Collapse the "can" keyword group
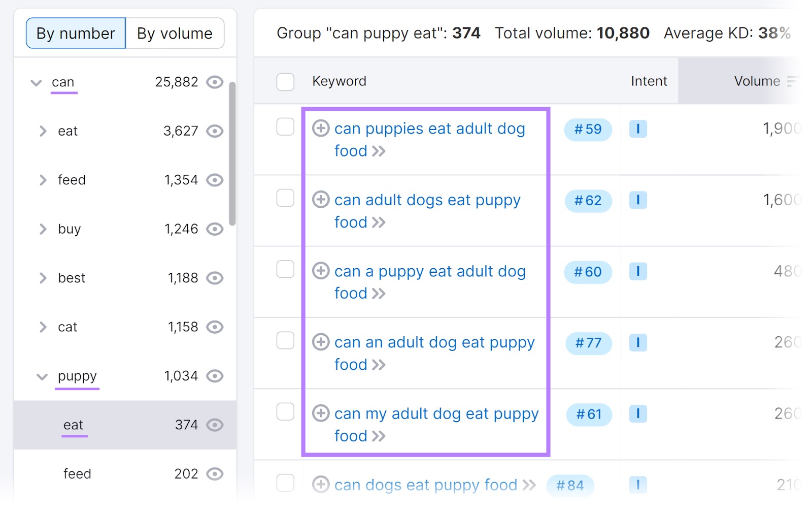The image size is (812, 511). click(x=36, y=83)
